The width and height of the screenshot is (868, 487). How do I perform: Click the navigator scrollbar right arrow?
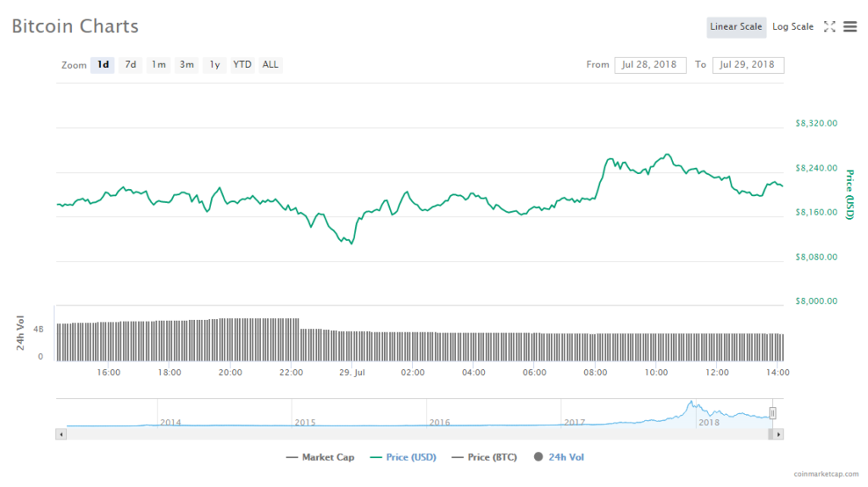778,434
